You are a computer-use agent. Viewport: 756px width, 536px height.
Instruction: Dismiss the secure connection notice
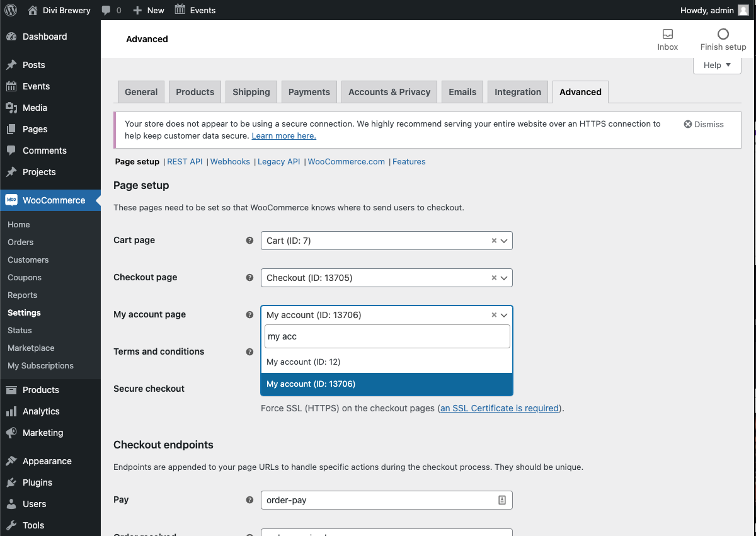[x=704, y=125]
